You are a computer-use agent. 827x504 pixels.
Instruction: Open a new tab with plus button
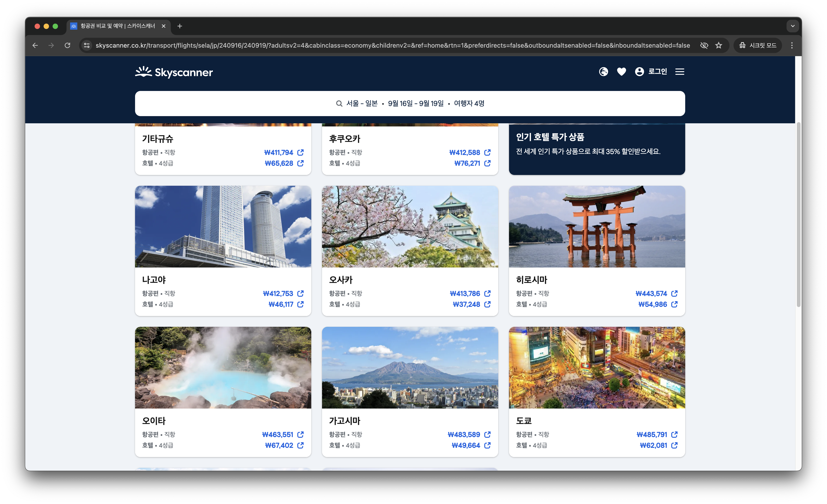(180, 26)
